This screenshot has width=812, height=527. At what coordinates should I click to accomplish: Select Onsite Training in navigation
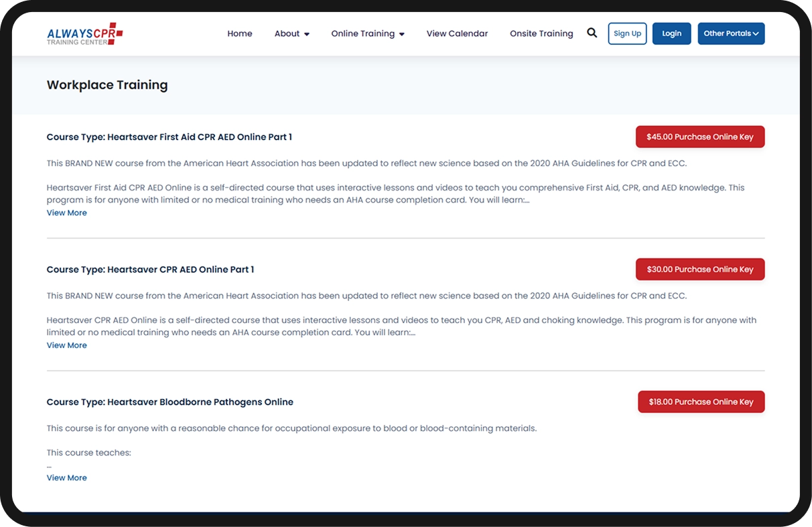click(541, 34)
